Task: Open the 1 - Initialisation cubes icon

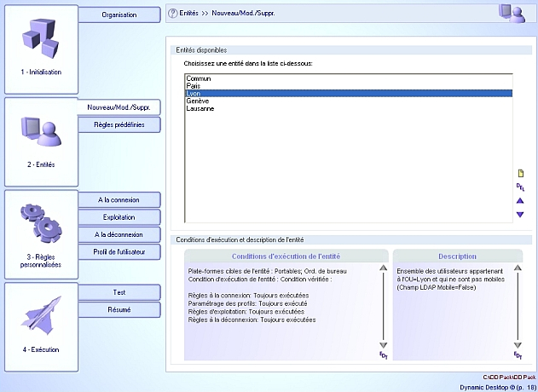Action: (x=40, y=38)
